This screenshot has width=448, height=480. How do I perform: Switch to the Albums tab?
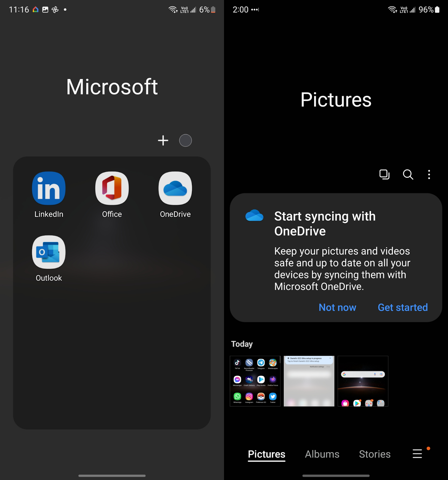322,454
